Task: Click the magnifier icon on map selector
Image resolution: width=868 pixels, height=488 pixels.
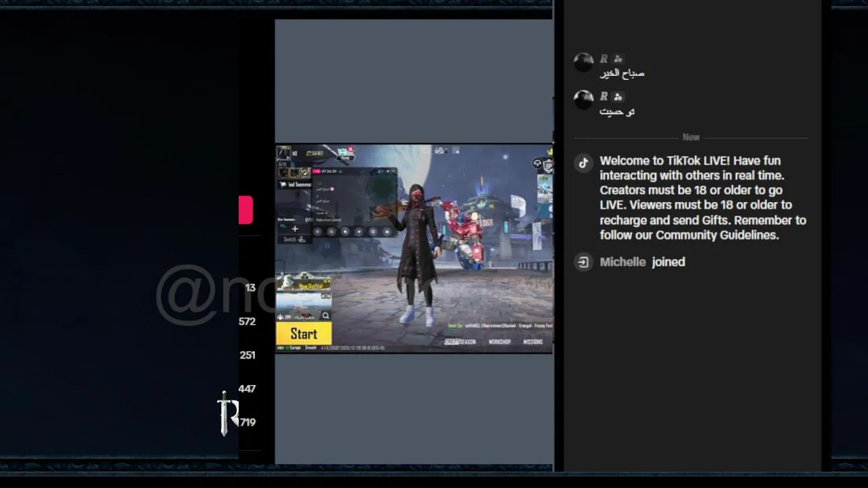Action: 325,315
